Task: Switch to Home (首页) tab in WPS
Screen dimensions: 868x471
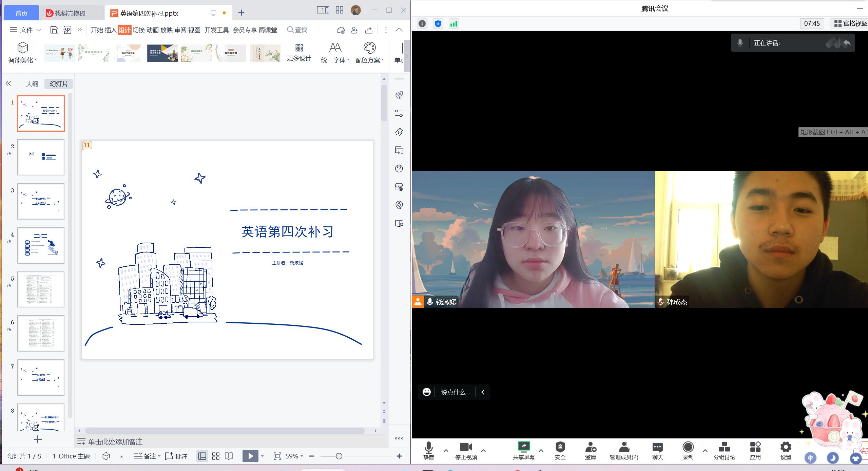Action: click(x=21, y=13)
